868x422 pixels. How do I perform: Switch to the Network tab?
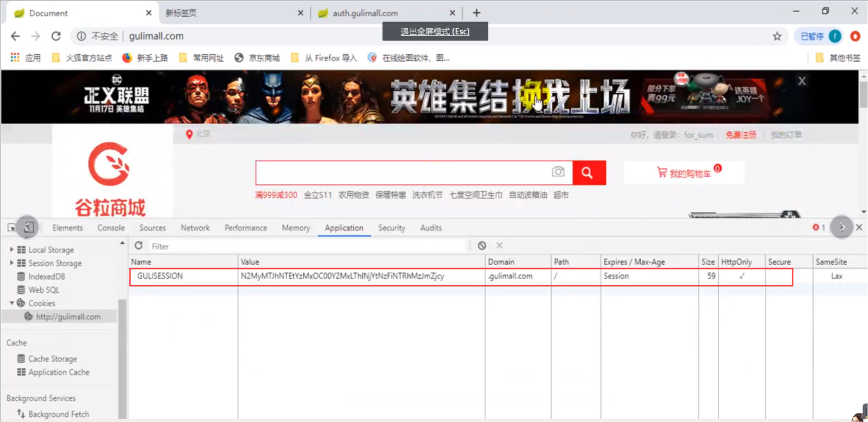(195, 228)
